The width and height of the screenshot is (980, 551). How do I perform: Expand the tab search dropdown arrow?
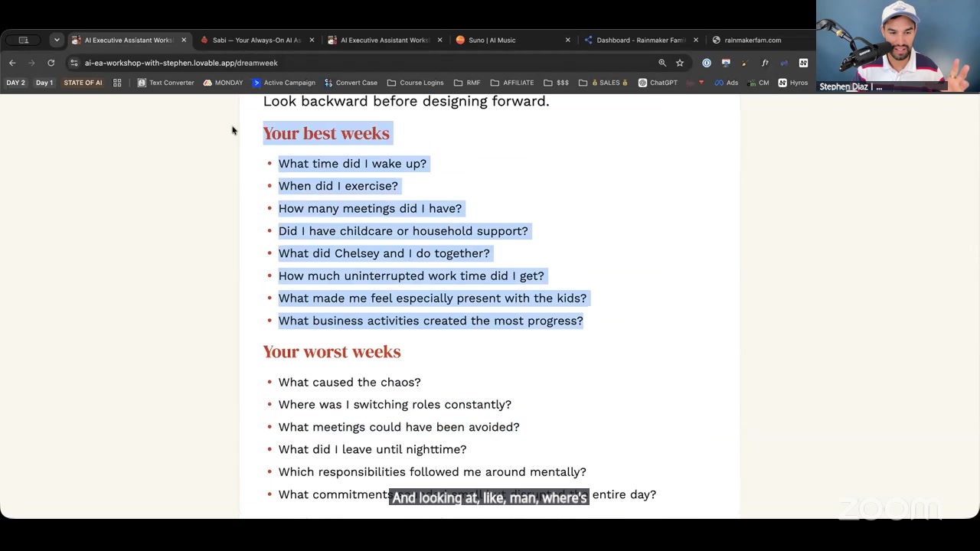[x=57, y=40]
